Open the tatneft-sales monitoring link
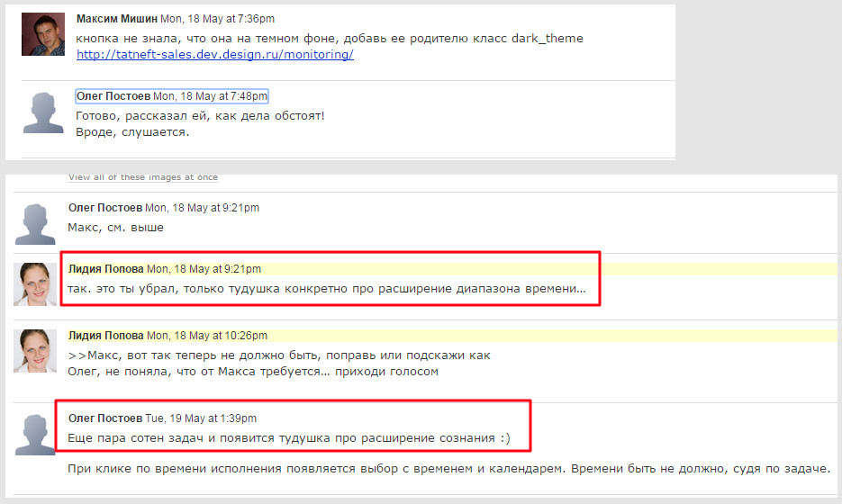The width and height of the screenshot is (842, 504). click(x=214, y=55)
